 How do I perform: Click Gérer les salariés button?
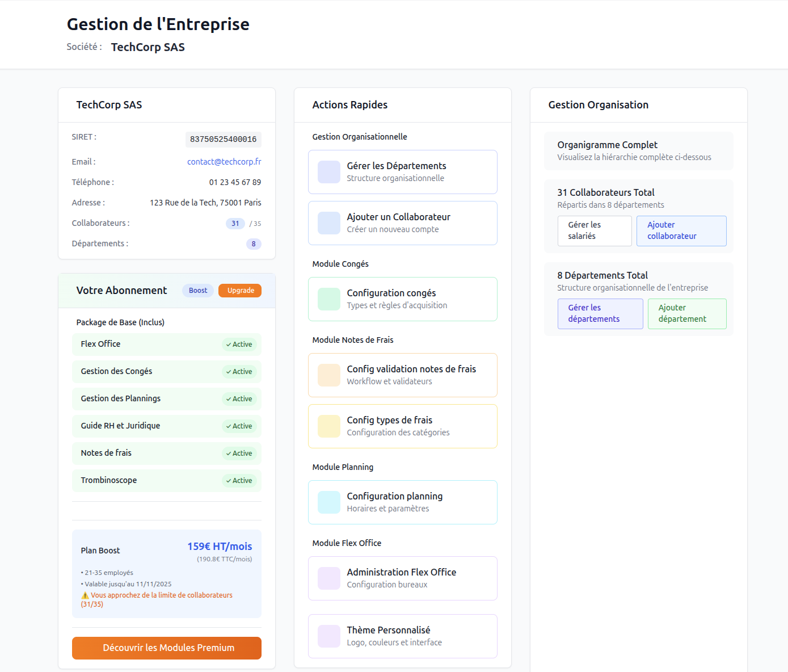[594, 231]
